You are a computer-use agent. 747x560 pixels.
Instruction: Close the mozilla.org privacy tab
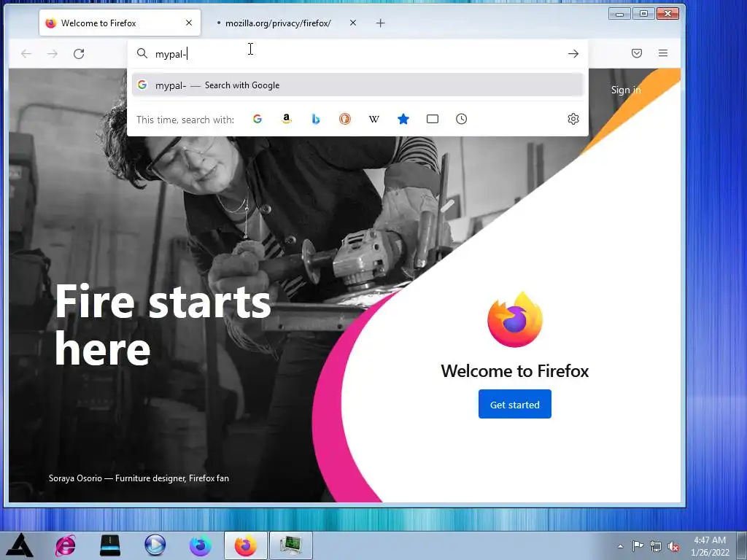pos(353,23)
